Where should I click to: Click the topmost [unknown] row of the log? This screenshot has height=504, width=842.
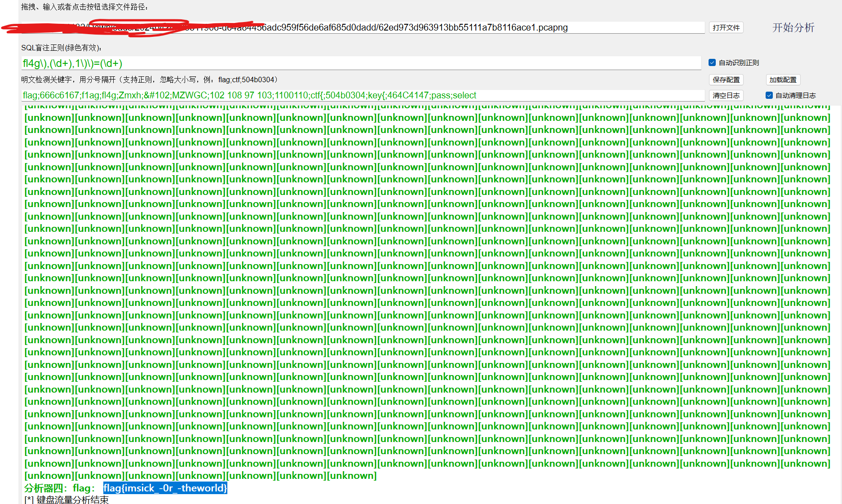427,108
